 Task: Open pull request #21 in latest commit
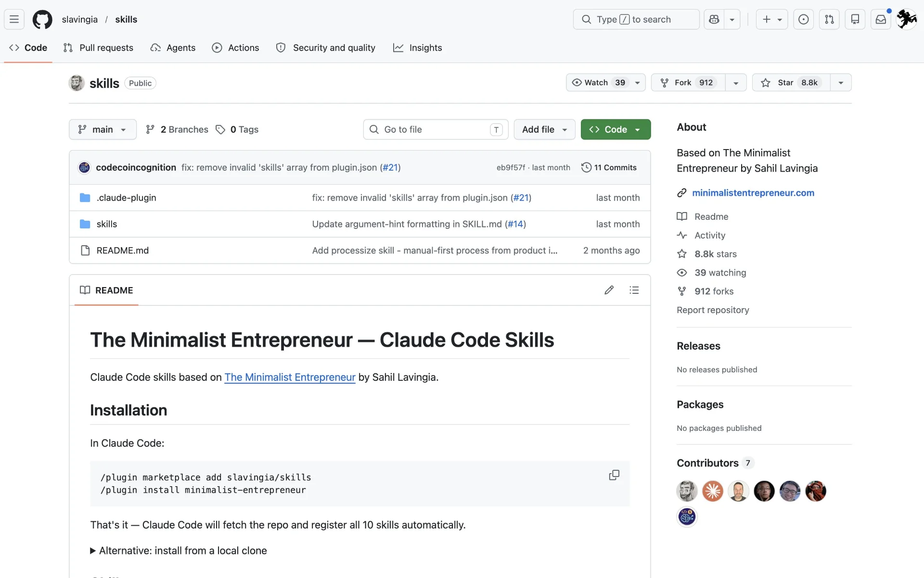[390, 167]
